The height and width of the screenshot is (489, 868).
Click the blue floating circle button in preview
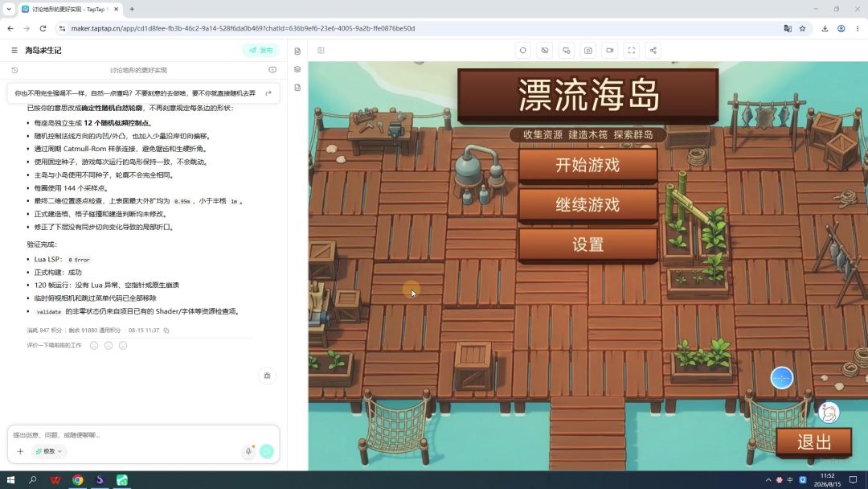coord(782,378)
